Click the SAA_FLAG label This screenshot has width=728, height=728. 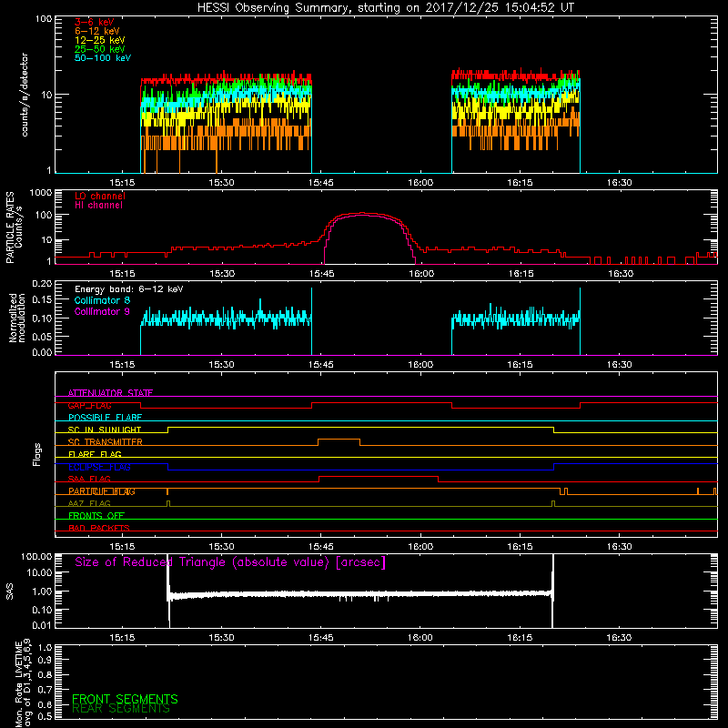click(89, 480)
